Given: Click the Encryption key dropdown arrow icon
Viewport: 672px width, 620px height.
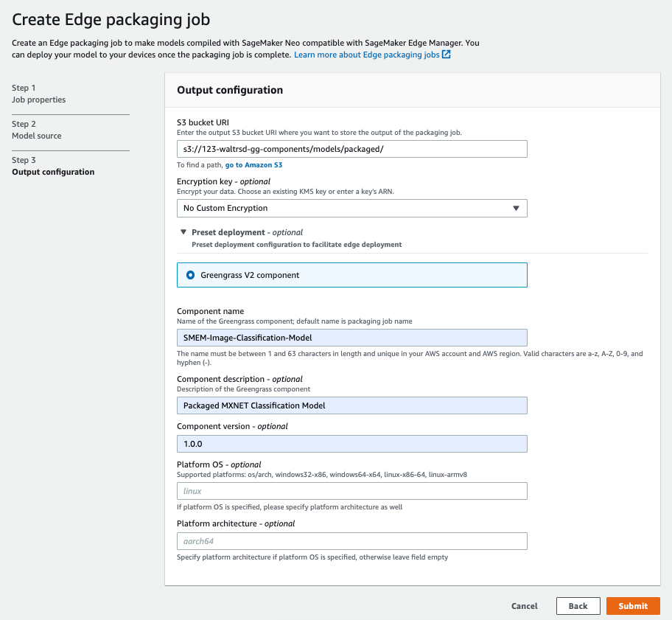Looking at the screenshot, I should [516, 208].
